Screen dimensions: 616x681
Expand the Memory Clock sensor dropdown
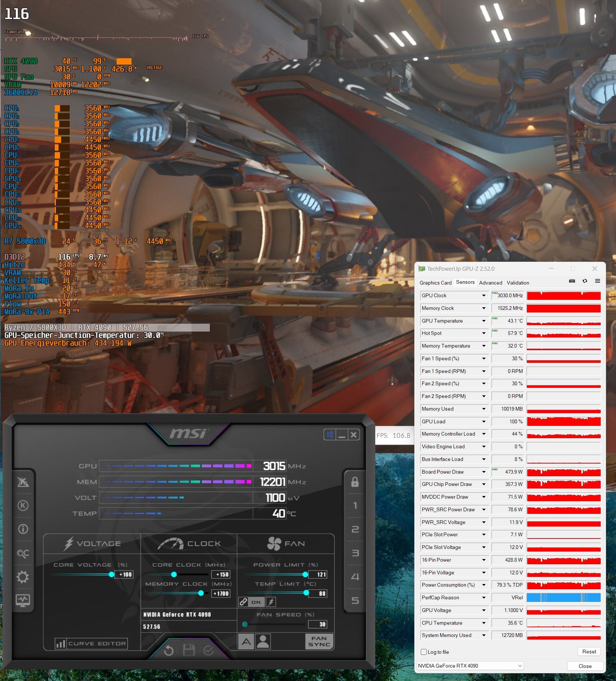pos(484,308)
